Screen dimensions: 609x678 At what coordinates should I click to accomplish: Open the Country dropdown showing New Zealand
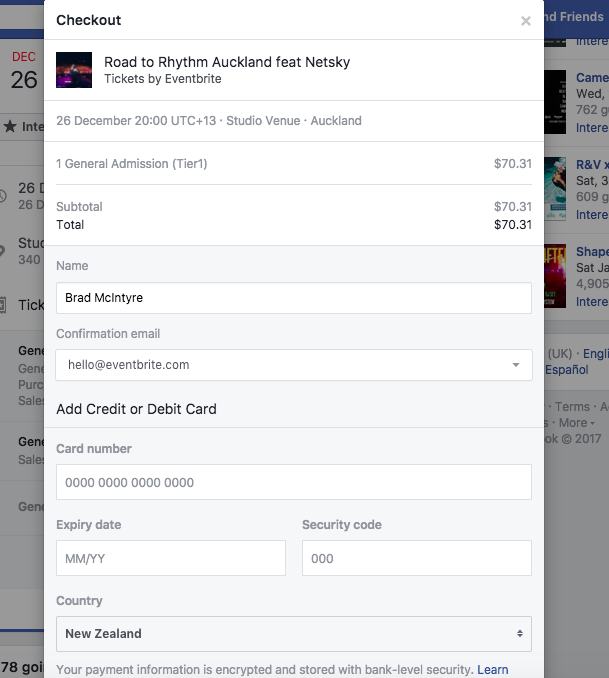(x=294, y=634)
